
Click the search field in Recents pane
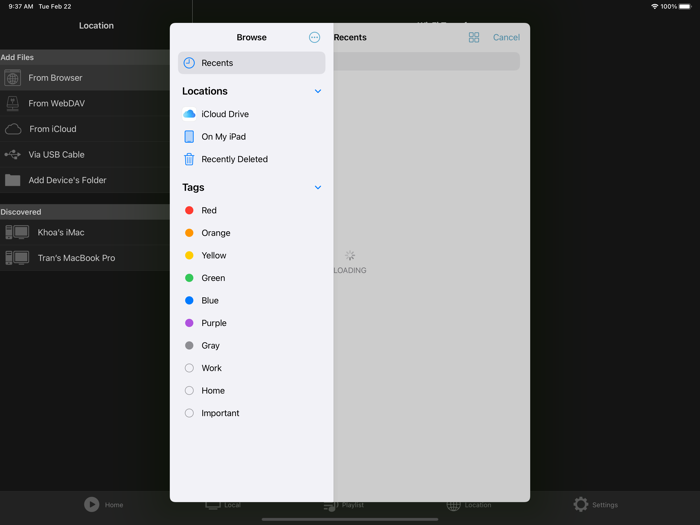[426, 62]
